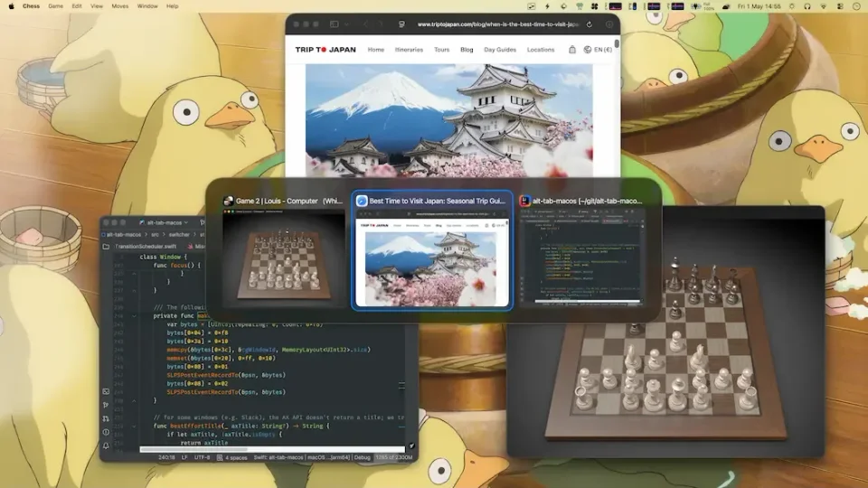The image size is (868, 488).
Task: Open the Edit menu in menu bar
Action: pyautogui.click(x=77, y=6)
